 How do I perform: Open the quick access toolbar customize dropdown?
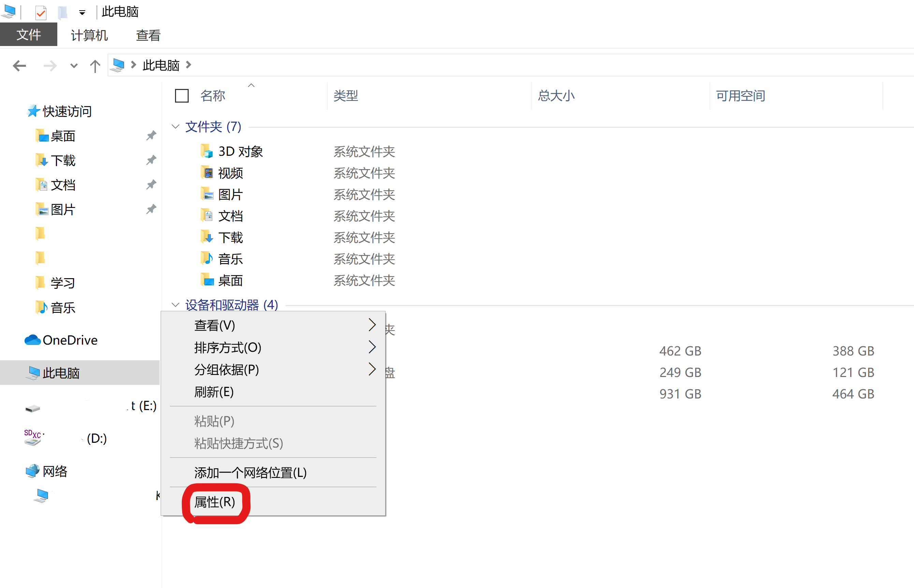(x=82, y=13)
